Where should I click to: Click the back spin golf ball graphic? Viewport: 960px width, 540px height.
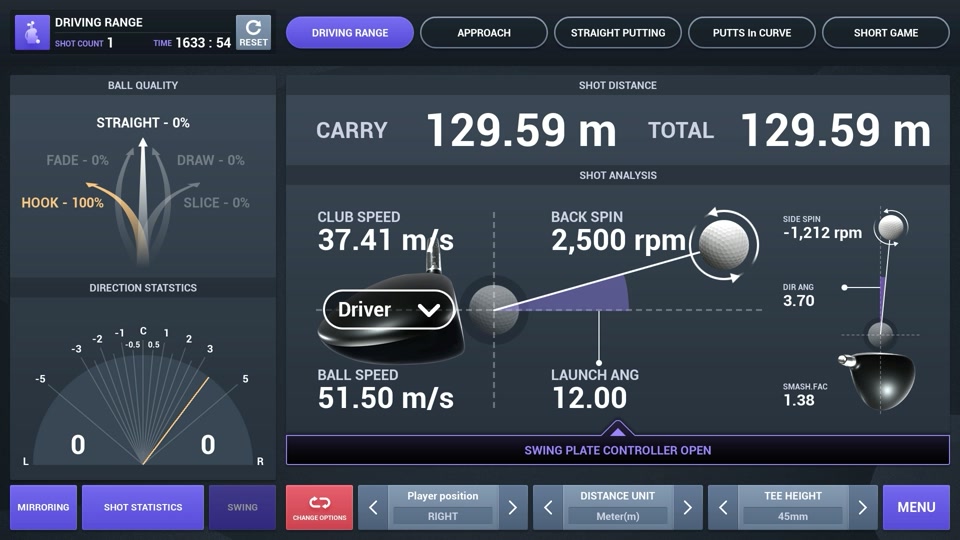click(x=724, y=244)
